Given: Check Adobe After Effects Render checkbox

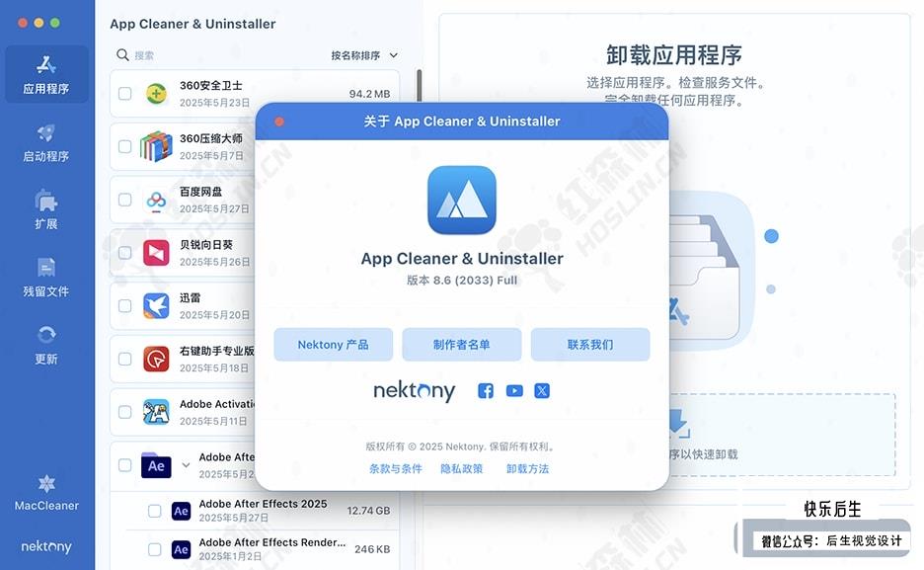Looking at the screenshot, I should [154, 549].
